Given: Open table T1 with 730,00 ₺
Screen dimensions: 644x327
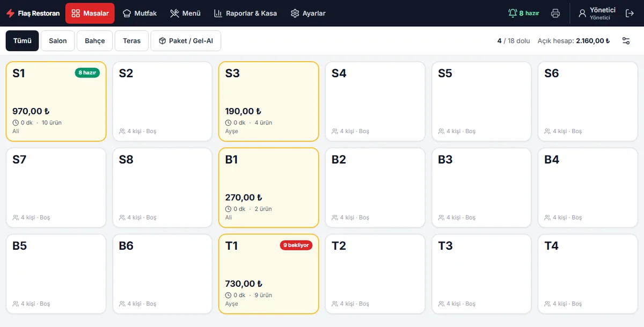Looking at the screenshot, I should 269,274.
